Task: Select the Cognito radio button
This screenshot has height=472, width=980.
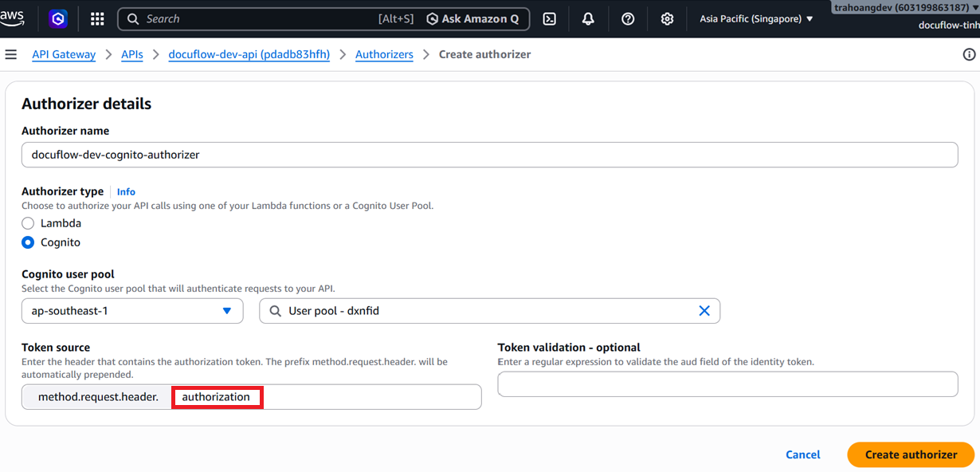Action: pos(28,242)
